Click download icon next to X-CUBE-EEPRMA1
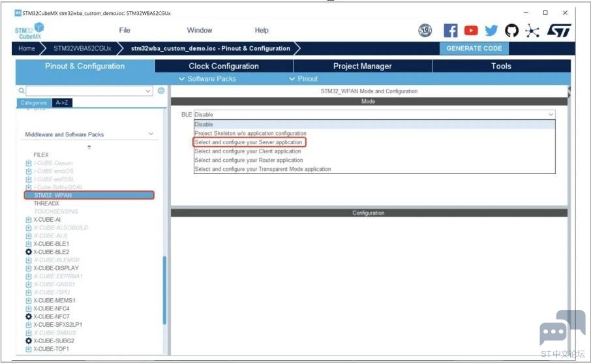The image size is (591, 364). coord(28,276)
